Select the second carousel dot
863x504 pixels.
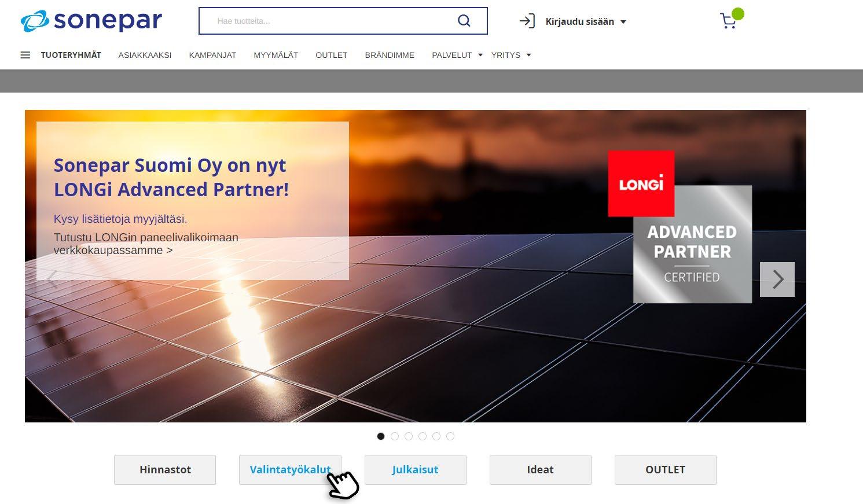coord(395,436)
